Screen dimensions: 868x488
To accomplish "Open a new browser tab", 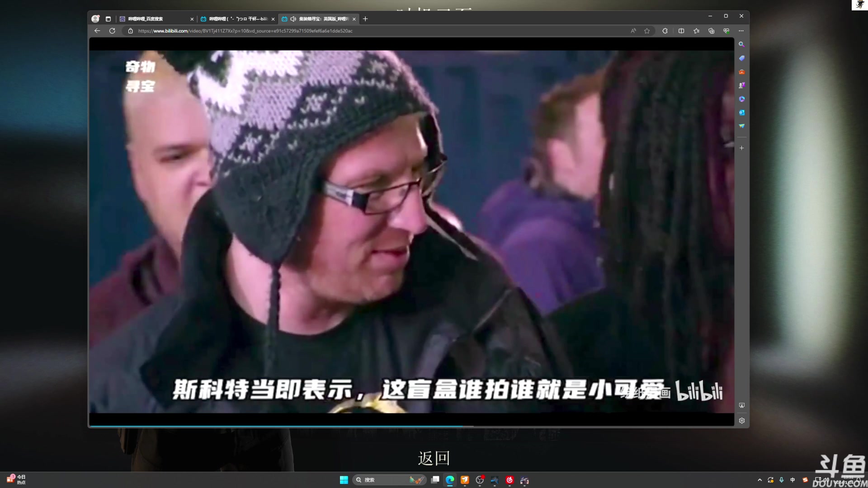I will click(365, 19).
